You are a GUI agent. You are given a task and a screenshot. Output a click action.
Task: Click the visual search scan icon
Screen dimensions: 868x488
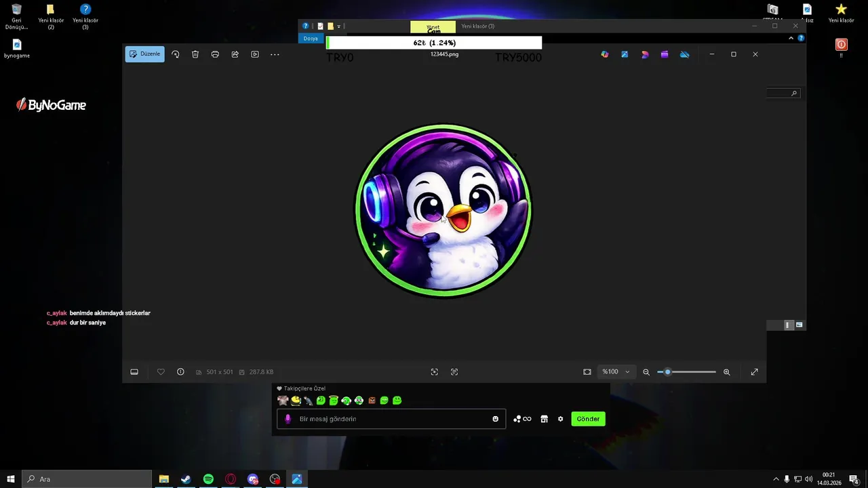pos(435,372)
